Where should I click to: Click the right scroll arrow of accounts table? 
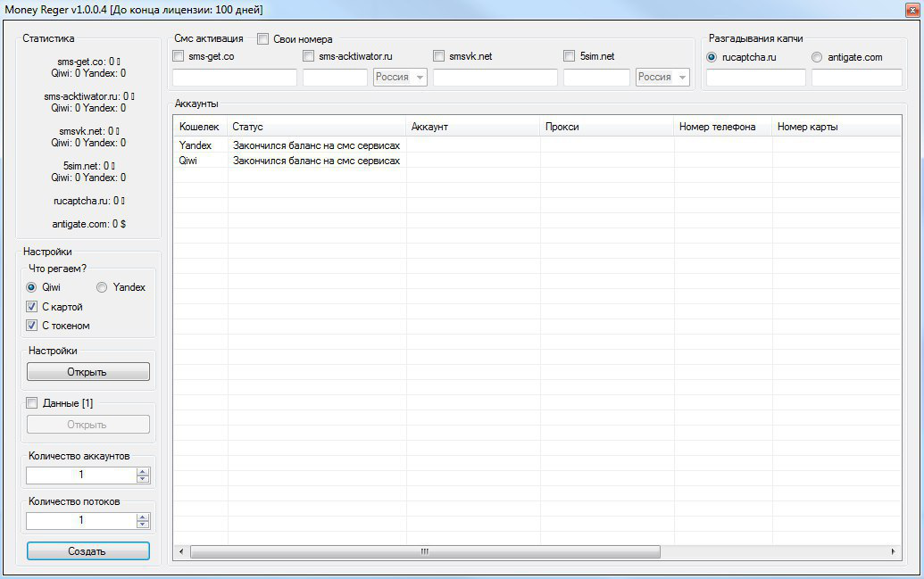pos(895,552)
